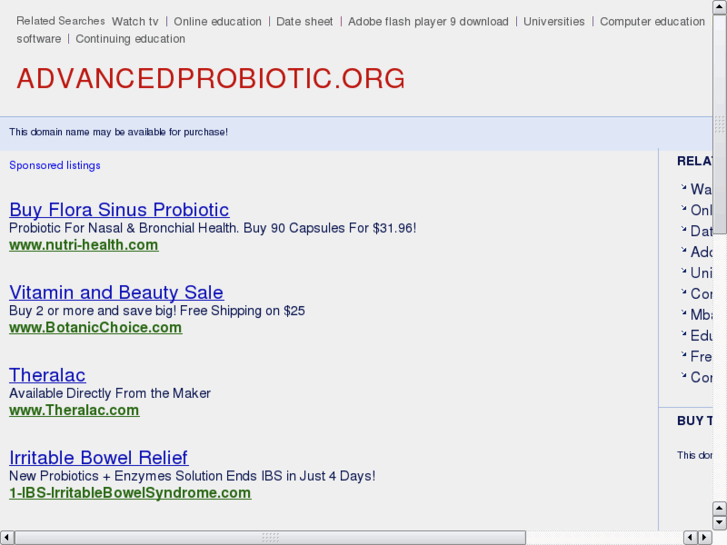The height and width of the screenshot is (545, 727).
Task: Click the Date sheet related search
Action: tap(304, 21)
